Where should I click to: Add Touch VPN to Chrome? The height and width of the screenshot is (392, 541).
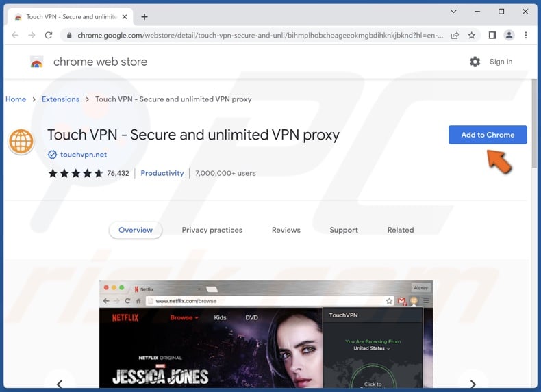click(488, 135)
